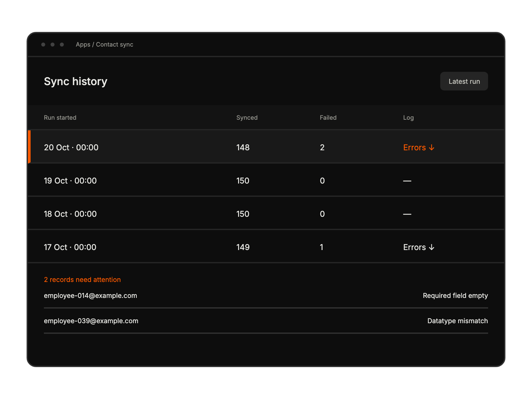This screenshot has height=399, width=532.
Task: Expand Errors log for 17 Oct run
Action: click(x=419, y=247)
